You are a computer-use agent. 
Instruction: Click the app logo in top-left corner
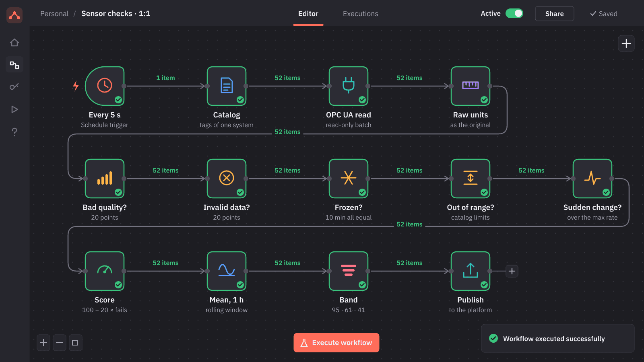14,15
